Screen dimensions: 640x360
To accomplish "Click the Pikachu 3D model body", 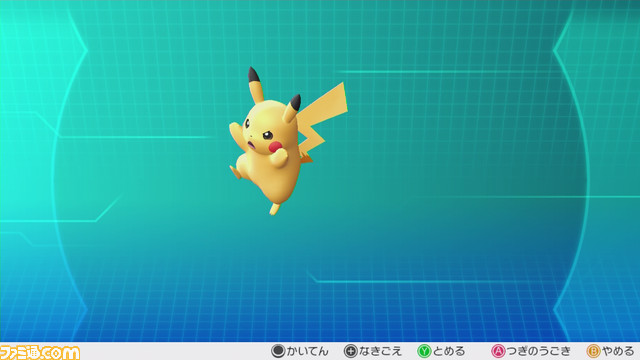I will (271, 176).
